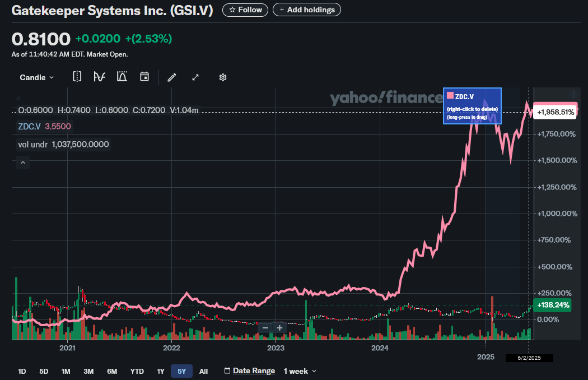588x380 pixels.
Task: Click the 2023 axis label
Action: coord(276,348)
